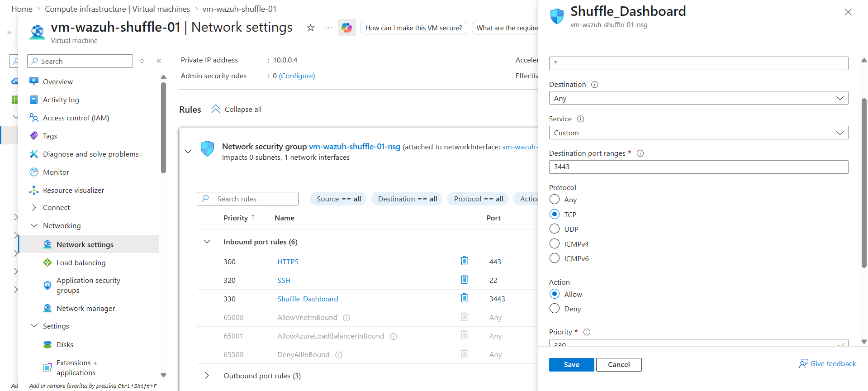This screenshot has height=391, width=868.
Task: Click trash icon for Shuffle_Dashboard rule
Action: 464,298
